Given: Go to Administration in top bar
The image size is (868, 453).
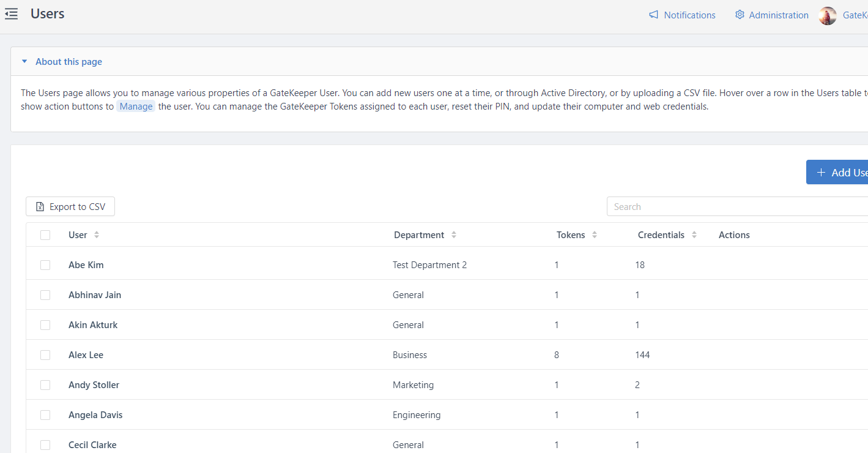Looking at the screenshot, I should [x=778, y=15].
